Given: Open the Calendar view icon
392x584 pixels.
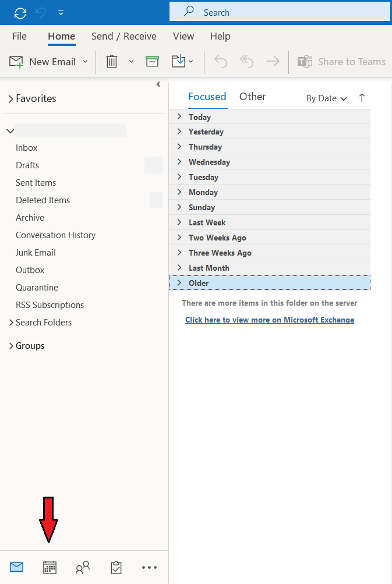Looking at the screenshot, I should click(50, 567).
